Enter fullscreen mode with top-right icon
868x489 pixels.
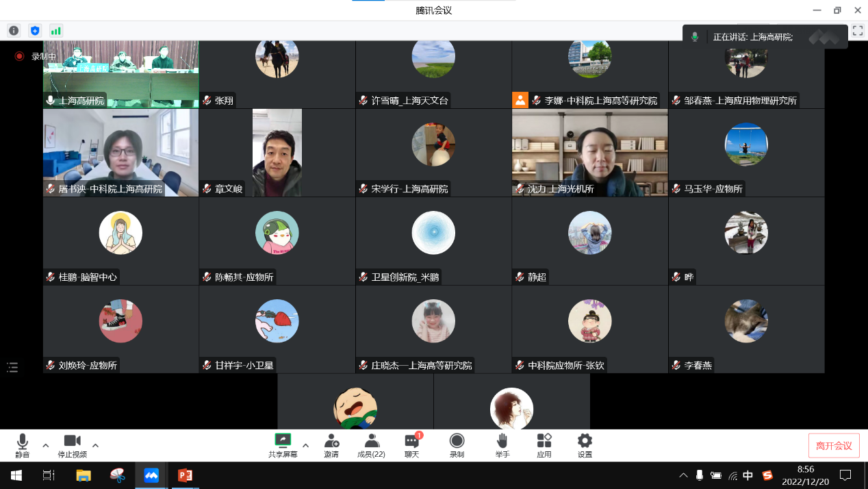pyautogui.click(x=857, y=30)
